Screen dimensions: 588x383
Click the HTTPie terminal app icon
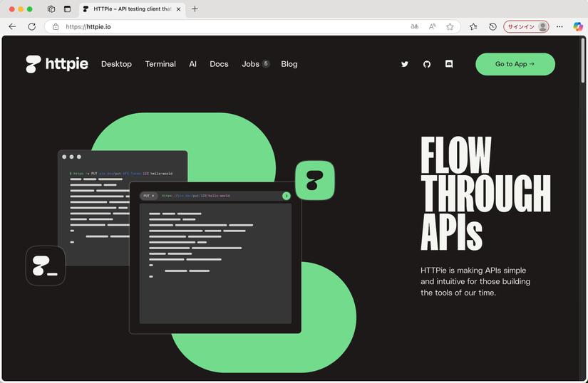pyautogui.click(x=46, y=266)
